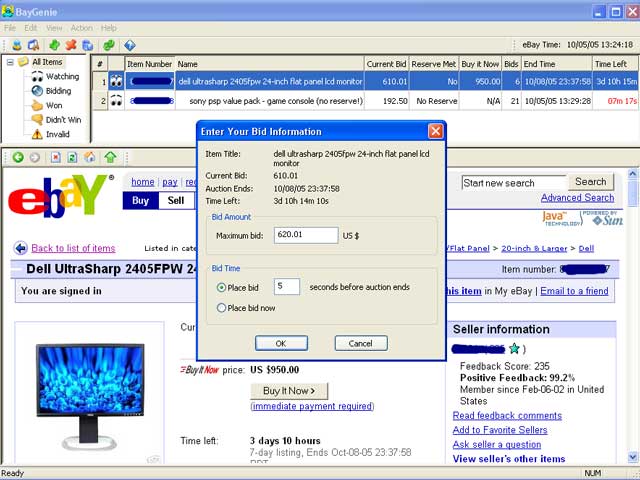This screenshot has width=640, height=480.
Task: Click Cancel in bid dialog
Action: (x=361, y=343)
